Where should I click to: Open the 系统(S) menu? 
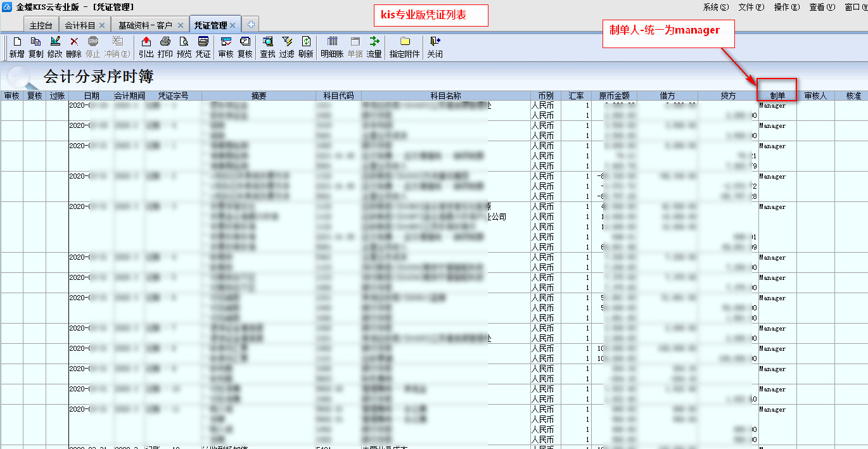tap(715, 7)
